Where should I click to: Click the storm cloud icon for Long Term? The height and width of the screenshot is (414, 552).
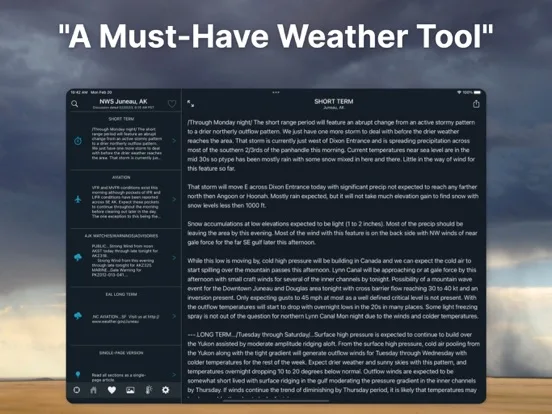click(78, 316)
